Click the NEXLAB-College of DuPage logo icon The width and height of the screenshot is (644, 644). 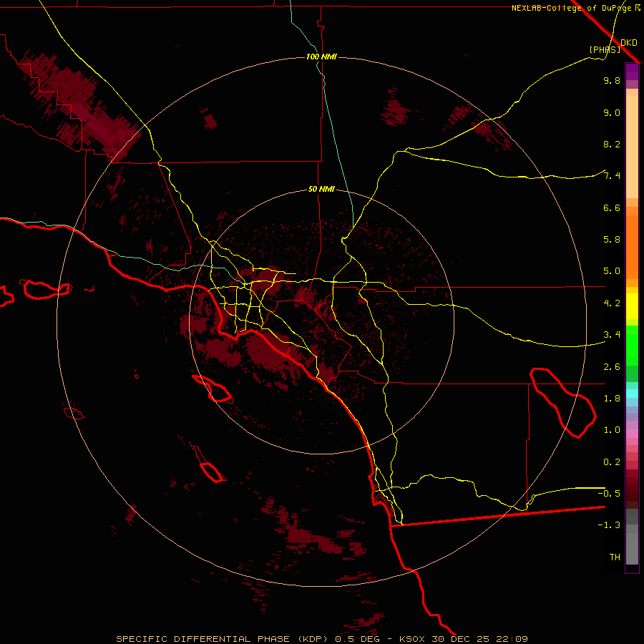coord(638,8)
